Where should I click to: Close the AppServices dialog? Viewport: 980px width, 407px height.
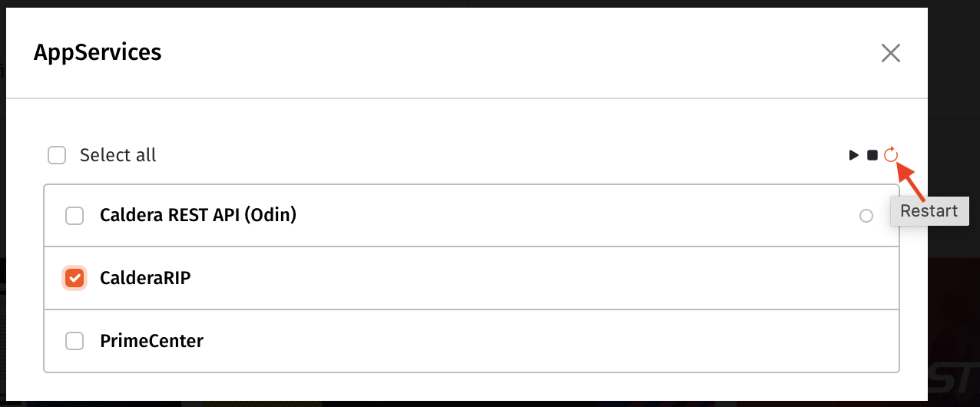(x=890, y=53)
